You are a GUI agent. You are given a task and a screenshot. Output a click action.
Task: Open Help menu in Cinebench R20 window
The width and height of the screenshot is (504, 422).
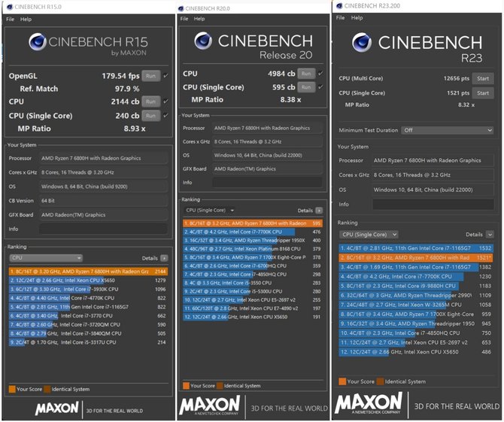click(x=199, y=19)
